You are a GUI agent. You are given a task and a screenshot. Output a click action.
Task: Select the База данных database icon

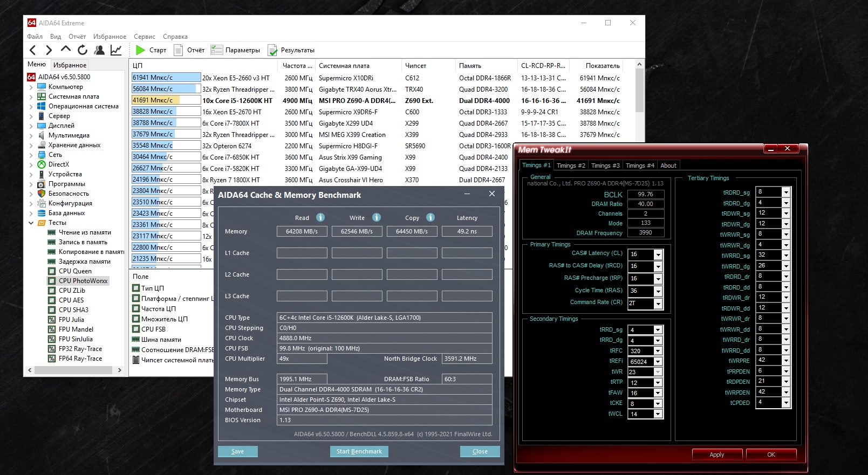click(42, 213)
